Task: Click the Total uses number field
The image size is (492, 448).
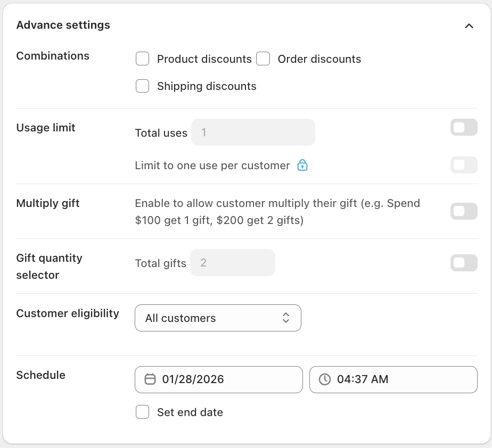Action: pos(253,132)
